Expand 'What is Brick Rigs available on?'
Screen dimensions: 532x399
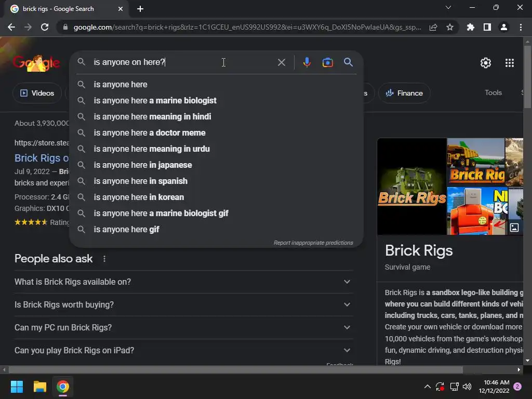coord(183,282)
